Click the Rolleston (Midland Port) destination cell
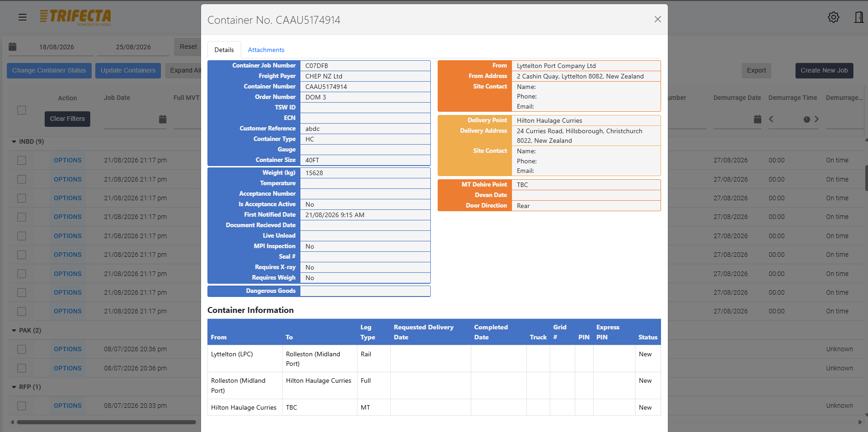The image size is (868, 432). tap(320, 359)
